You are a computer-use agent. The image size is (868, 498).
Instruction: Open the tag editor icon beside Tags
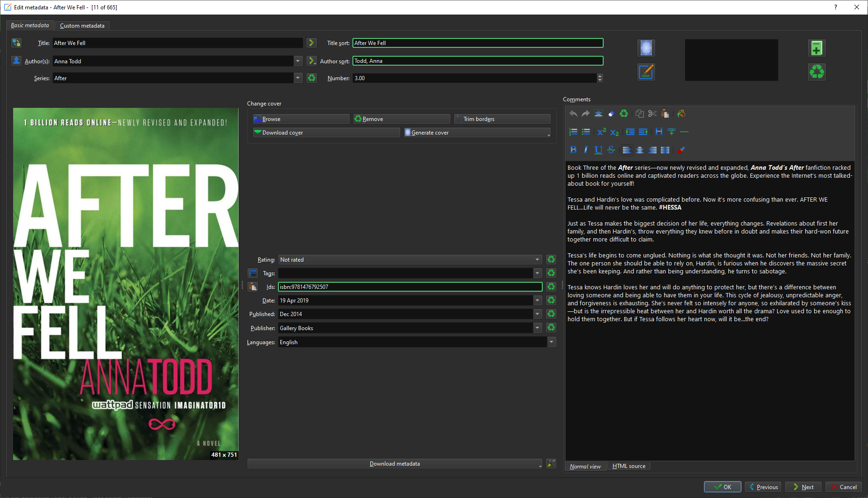[253, 273]
